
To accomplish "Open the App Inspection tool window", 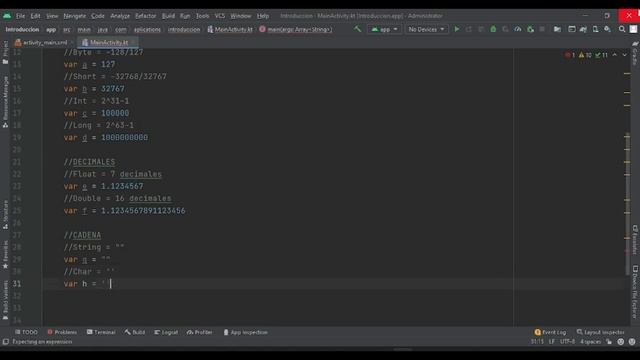I will 245,332.
